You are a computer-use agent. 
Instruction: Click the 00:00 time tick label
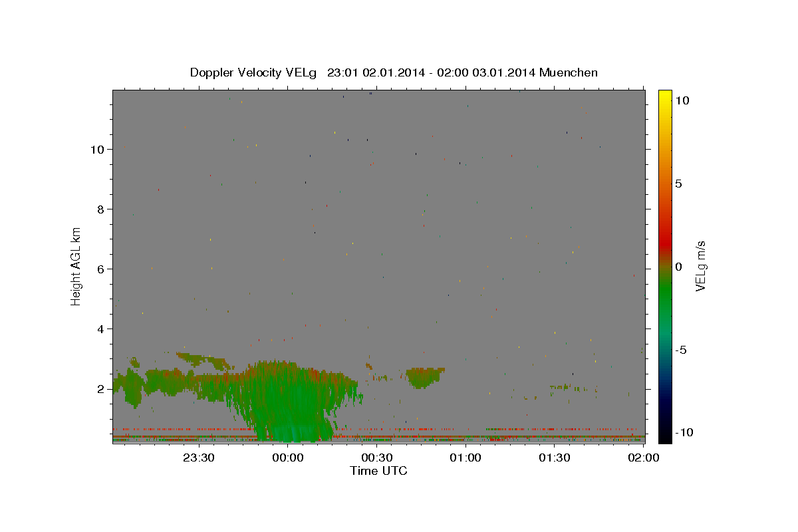tap(288, 458)
